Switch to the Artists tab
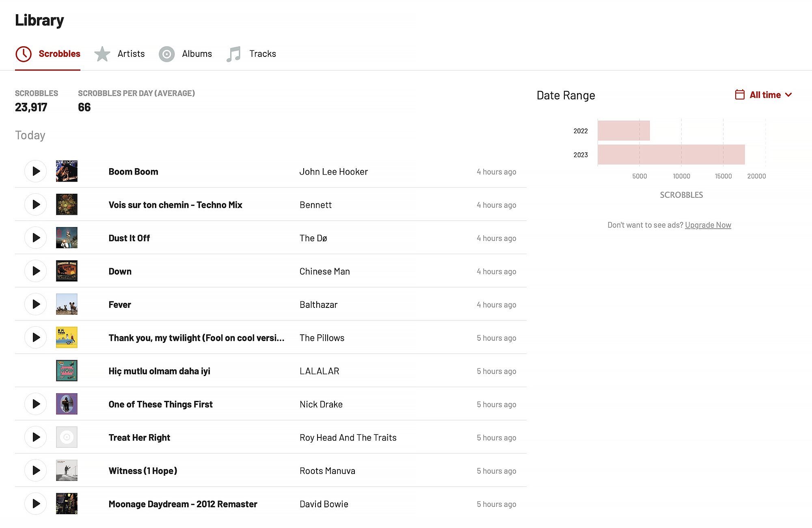Viewport: 812px width, 528px height. (x=131, y=54)
